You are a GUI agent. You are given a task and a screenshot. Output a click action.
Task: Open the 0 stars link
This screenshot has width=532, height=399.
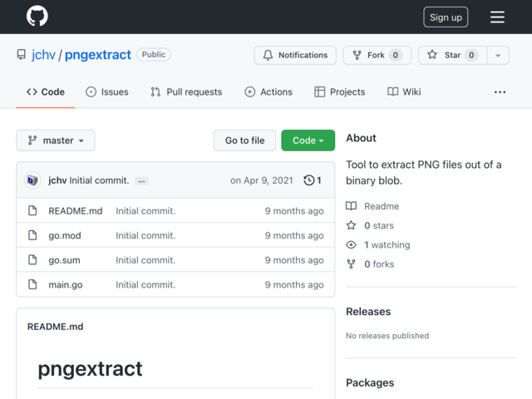[x=379, y=225]
